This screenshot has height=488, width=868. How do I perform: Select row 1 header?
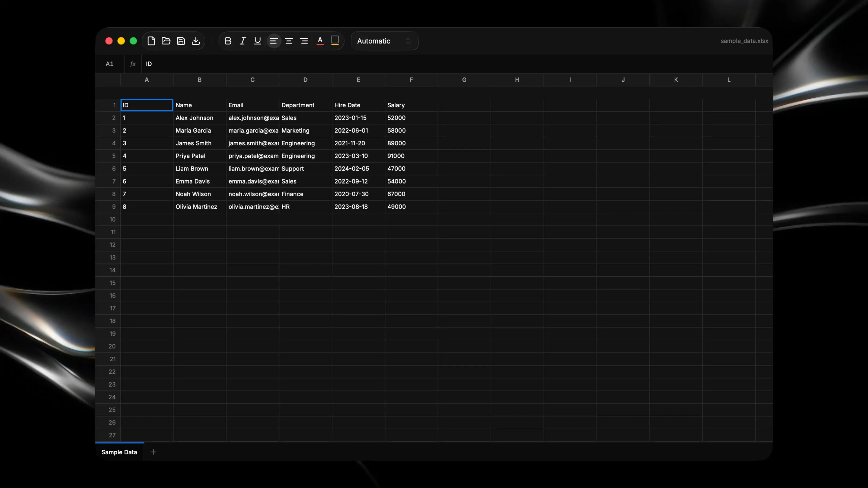coord(108,105)
